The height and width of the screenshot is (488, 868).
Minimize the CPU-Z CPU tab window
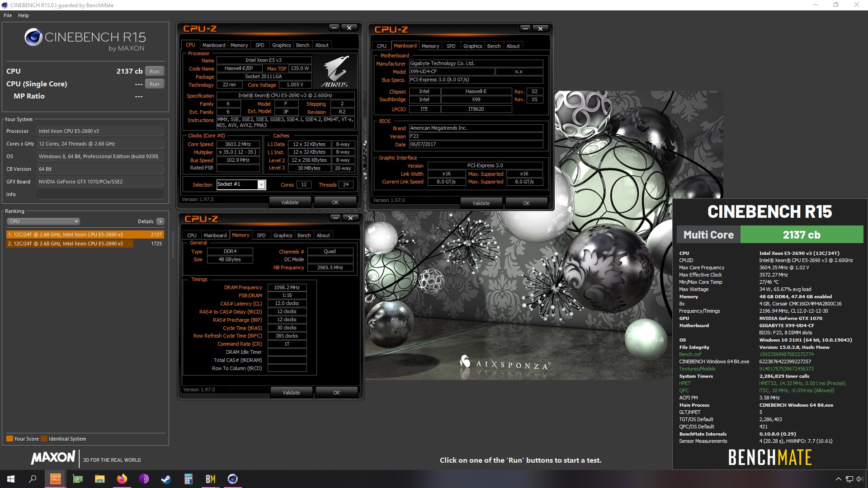334,28
